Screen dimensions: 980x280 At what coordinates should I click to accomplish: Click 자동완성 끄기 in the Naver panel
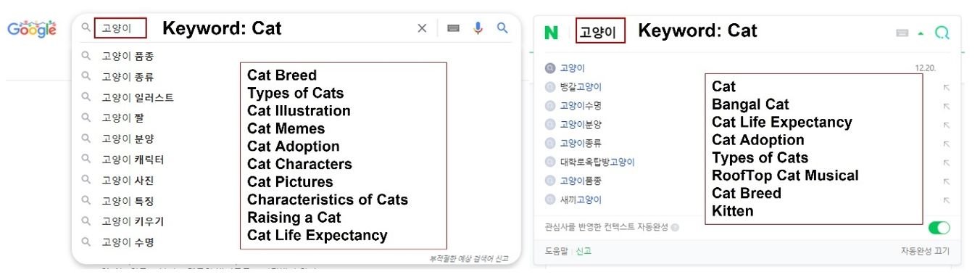926,252
